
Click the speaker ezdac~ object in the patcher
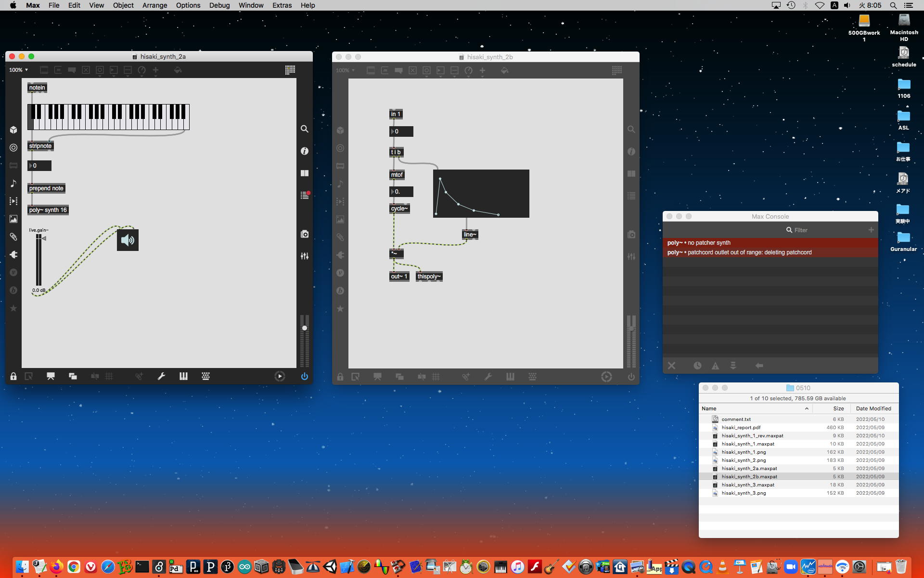pos(128,240)
